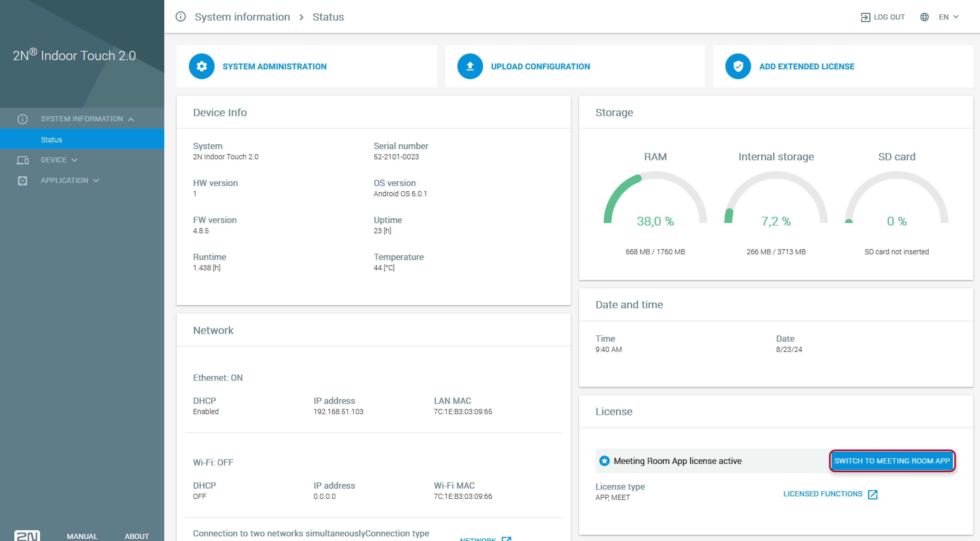This screenshot has width=980, height=541.
Task: Click the 2N logo in the sidebar footer
Action: tap(27, 535)
